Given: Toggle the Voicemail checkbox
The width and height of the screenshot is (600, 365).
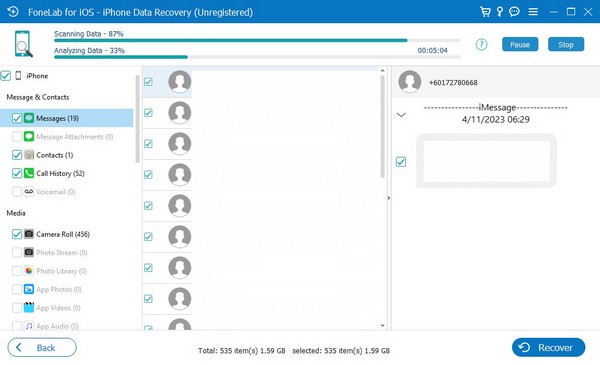Looking at the screenshot, I should (17, 192).
